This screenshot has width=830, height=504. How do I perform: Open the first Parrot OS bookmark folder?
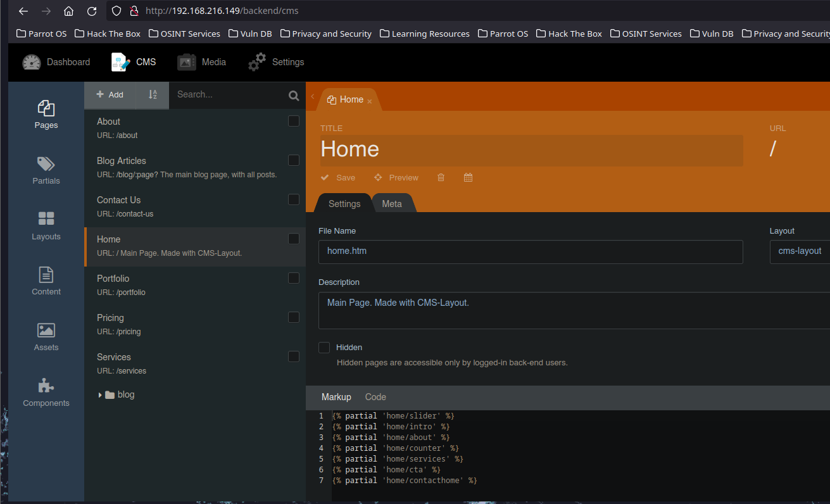click(x=41, y=34)
